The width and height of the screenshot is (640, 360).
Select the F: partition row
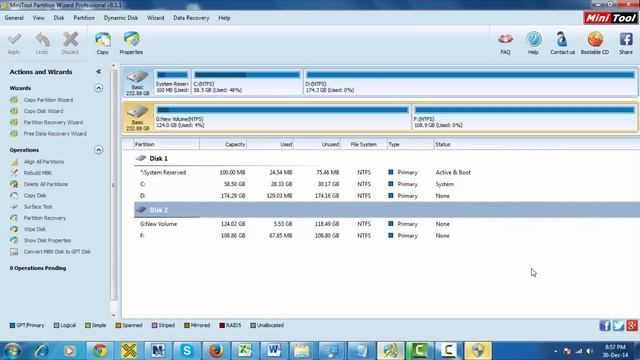click(x=387, y=236)
